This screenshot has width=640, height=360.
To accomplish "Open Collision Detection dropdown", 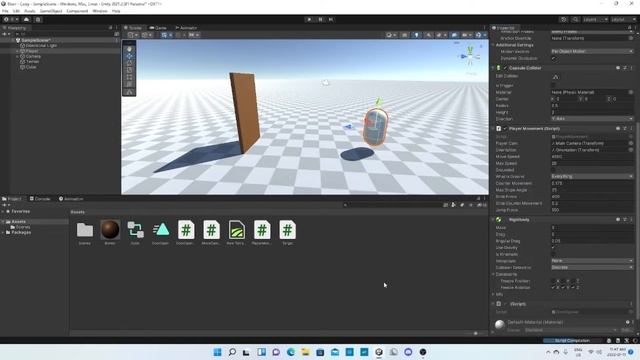I will pos(592,267).
